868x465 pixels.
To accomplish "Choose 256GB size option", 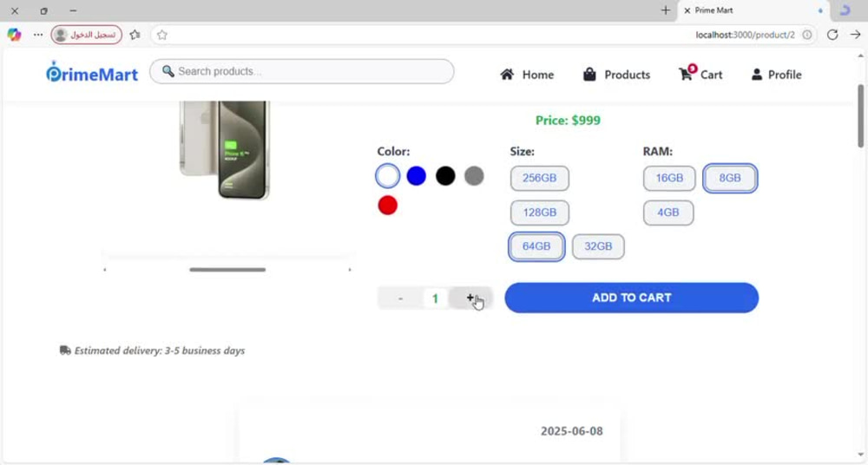I will point(540,178).
